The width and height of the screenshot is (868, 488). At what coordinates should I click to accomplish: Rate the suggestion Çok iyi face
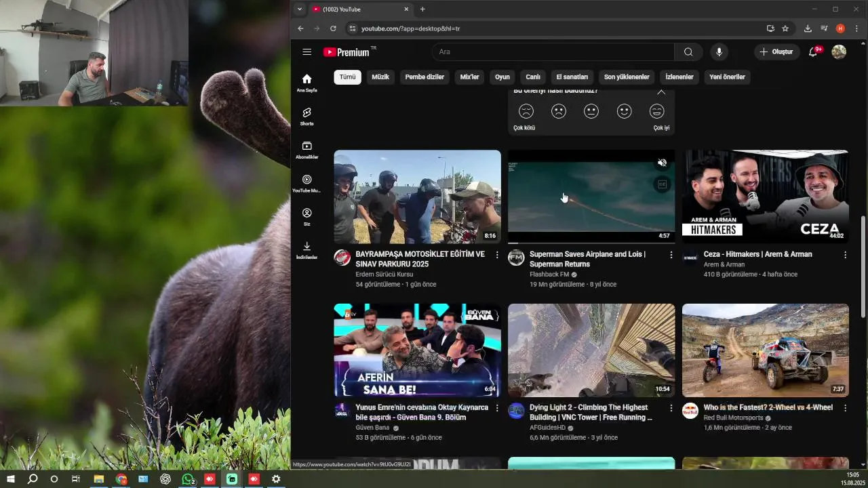[656, 111]
